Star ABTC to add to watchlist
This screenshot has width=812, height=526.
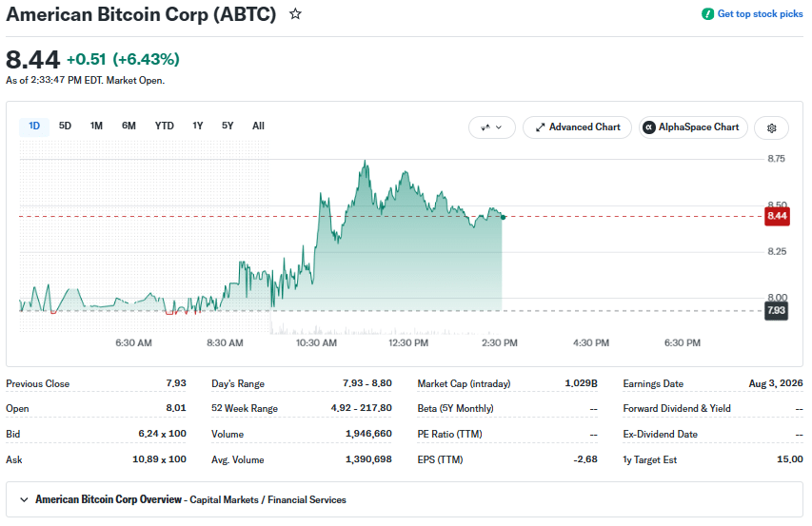pyautogui.click(x=295, y=14)
